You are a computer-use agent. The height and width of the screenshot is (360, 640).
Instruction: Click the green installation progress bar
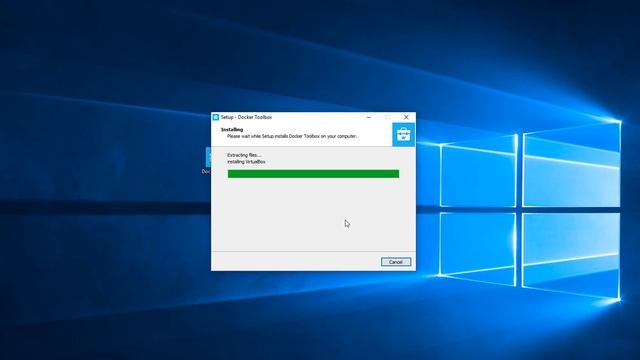pyautogui.click(x=313, y=174)
